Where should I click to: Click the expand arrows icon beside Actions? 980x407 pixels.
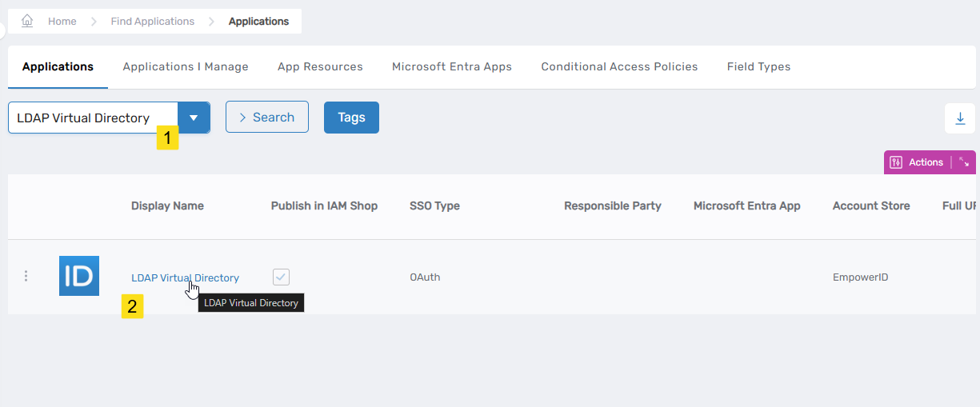[964, 162]
